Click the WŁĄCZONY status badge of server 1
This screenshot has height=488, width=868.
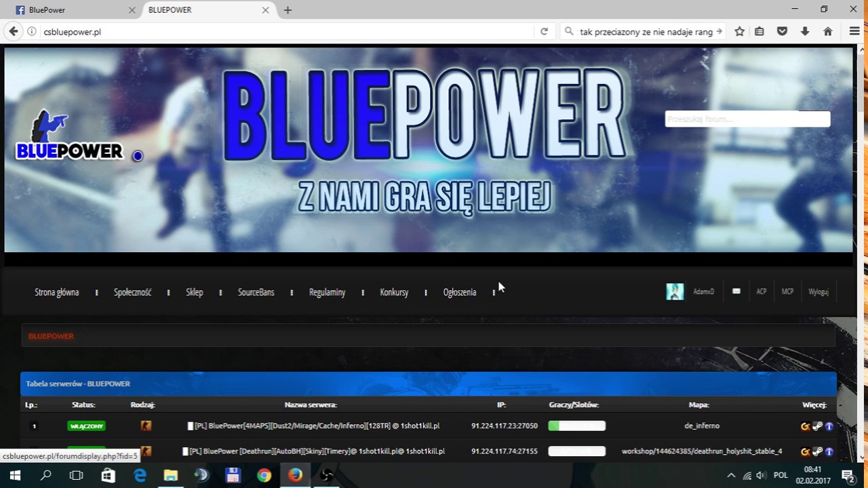[x=86, y=426]
